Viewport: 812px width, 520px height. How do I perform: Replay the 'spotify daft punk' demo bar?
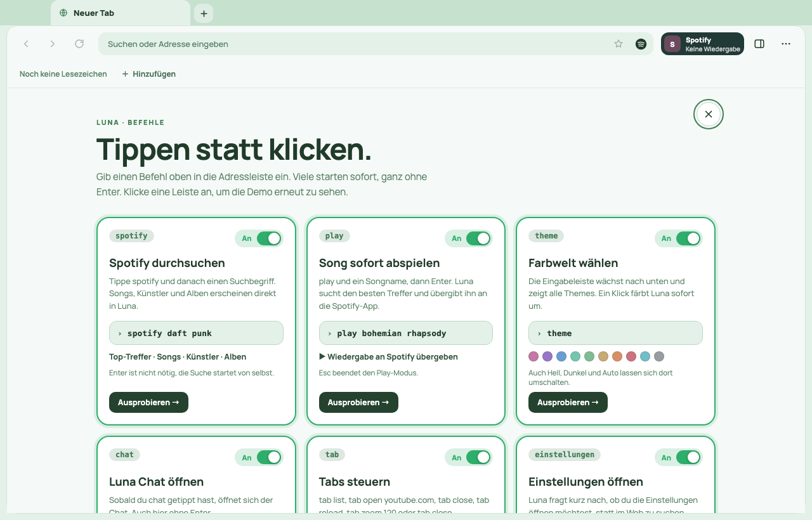[x=196, y=333]
